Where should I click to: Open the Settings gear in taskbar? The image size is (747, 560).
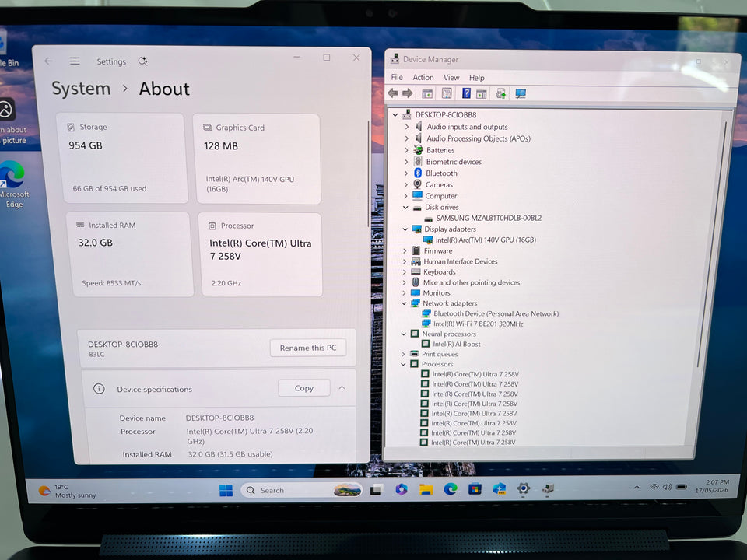point(524,488)
